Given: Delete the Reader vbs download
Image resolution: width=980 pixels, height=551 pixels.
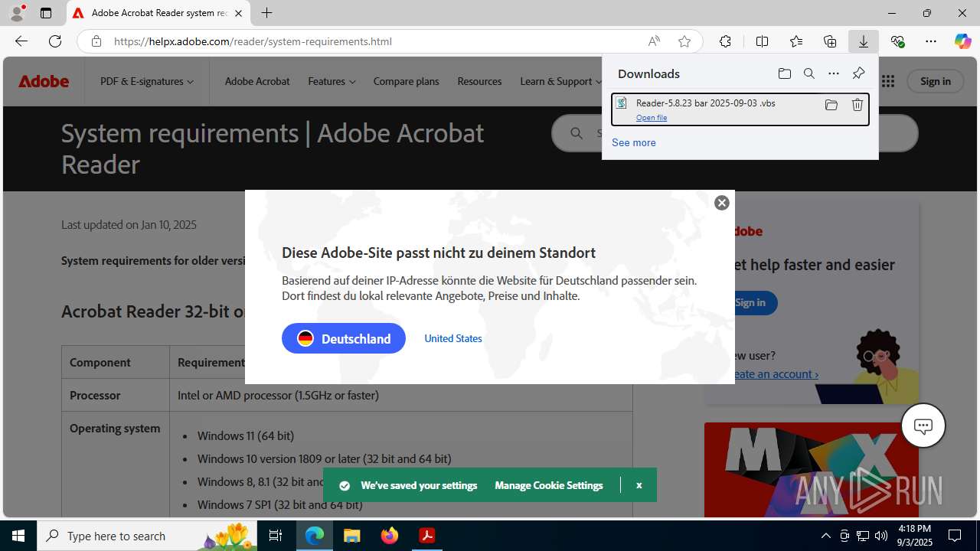Looking at the screenshot, I should [x=857, y=105].
